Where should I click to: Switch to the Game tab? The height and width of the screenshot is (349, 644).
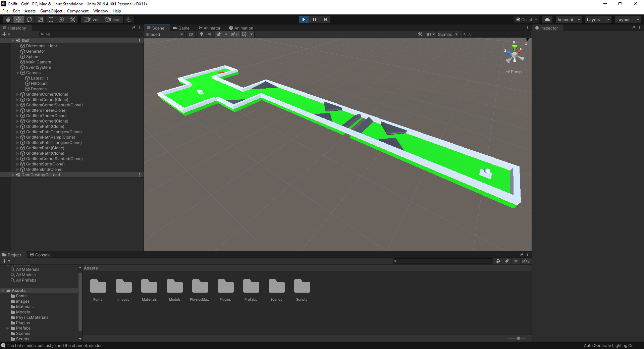point(181,28)
